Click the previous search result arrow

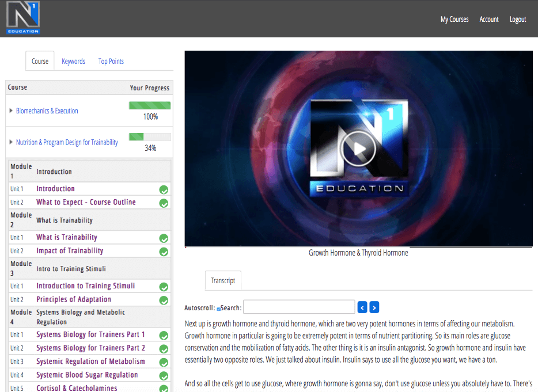pyautogui.click(x=362, y=307)
